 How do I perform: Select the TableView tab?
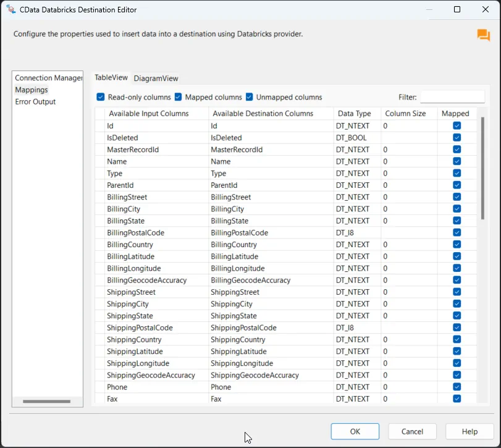(111, 78)
